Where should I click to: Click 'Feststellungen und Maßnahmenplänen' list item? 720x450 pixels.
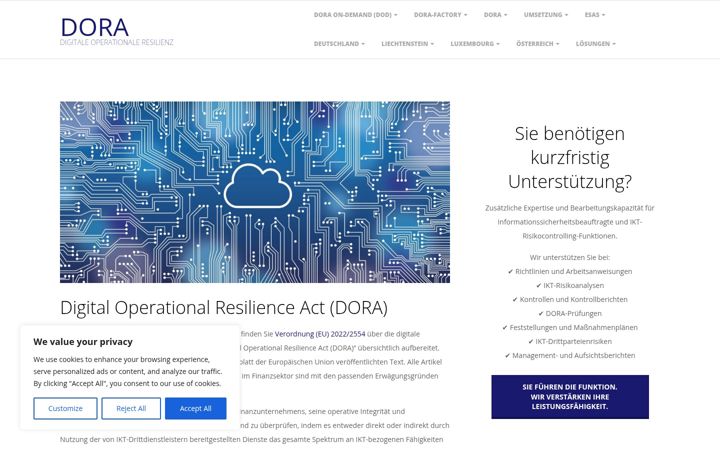point(570,327)
